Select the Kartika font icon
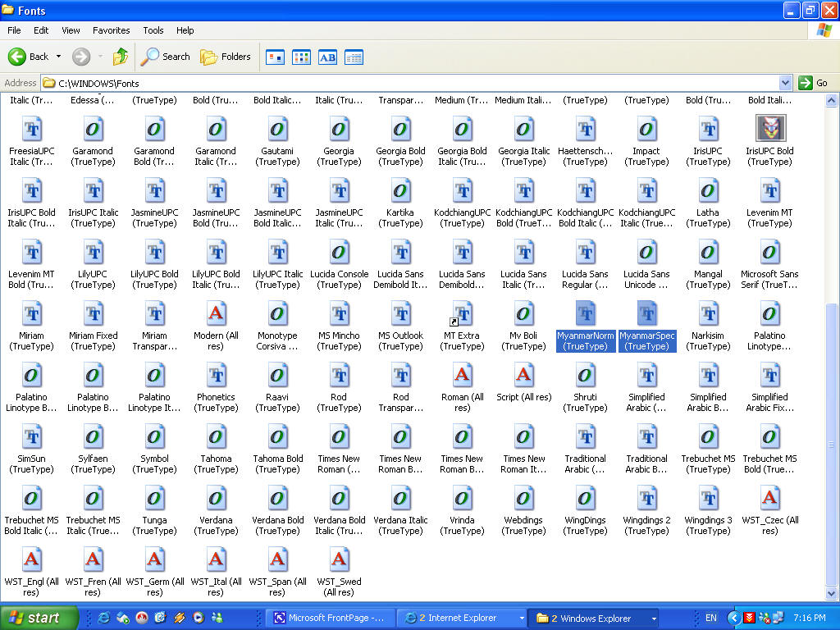840x630 pixels. [400, 190]
